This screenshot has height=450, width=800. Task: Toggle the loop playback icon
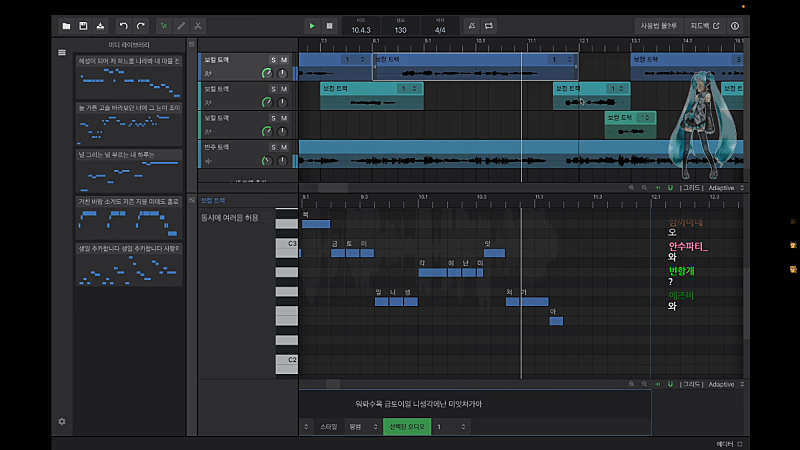tap(489, 25)
